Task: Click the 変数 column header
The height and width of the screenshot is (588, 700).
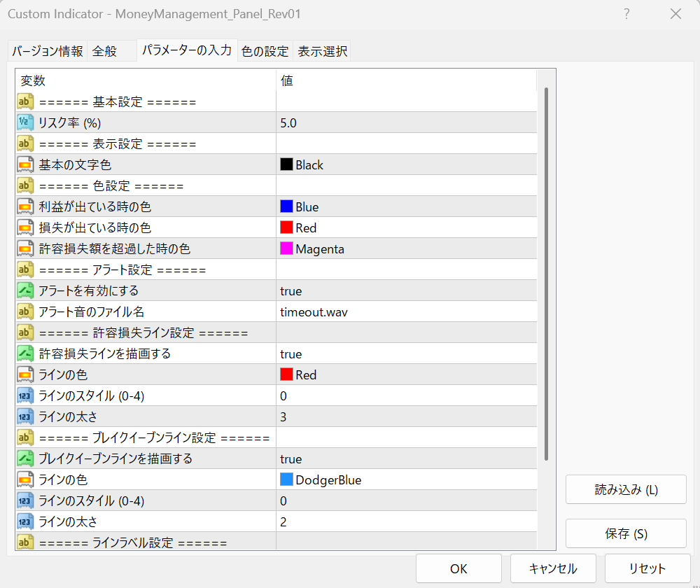Action: coord(146,80)
